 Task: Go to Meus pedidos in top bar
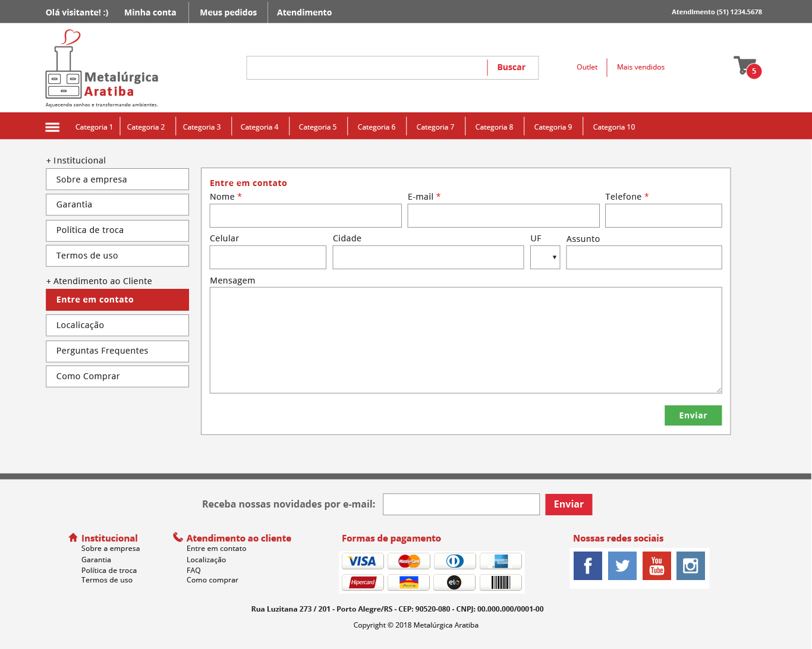(228, 12)
